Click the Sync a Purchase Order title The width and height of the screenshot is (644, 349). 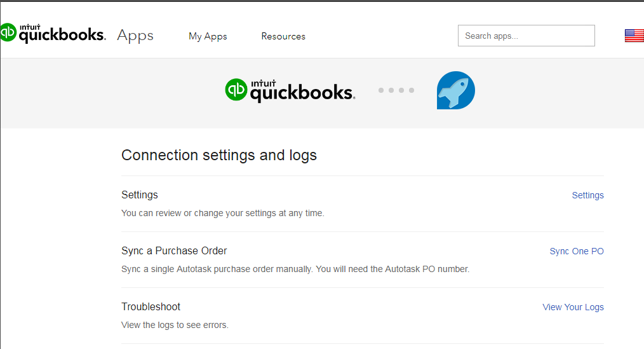(174, 250)
